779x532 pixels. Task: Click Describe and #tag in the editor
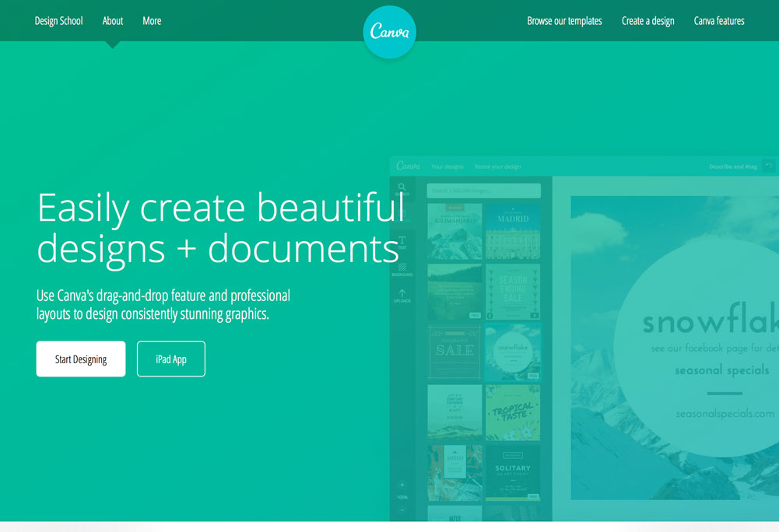(x=733, y=166)
